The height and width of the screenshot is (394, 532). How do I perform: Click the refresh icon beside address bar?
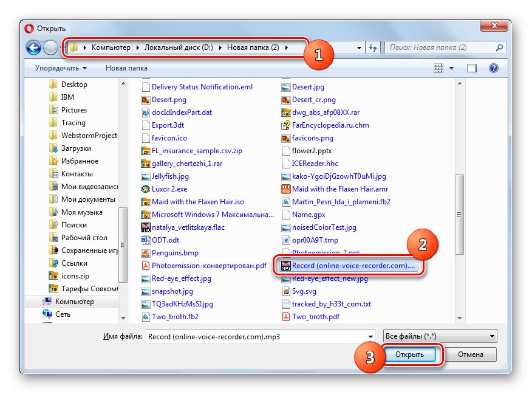point(373,47)
